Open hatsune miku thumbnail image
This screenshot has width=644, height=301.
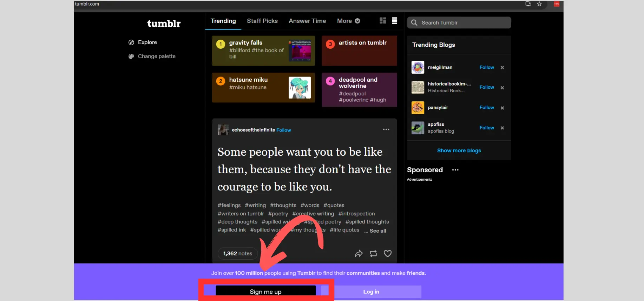[300, 87]
